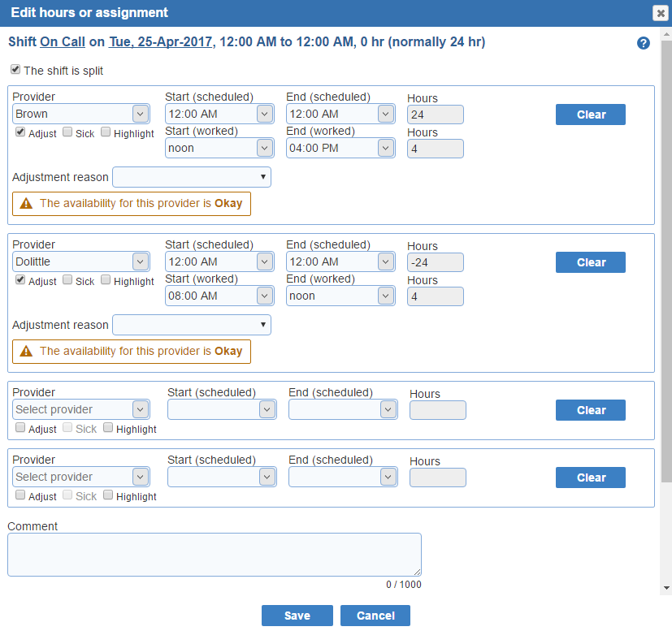Click the availability warning triangle for Dolittle
The height and width of the screenshot is (631, 672).
pyautogui.click(x=26, y=352)
